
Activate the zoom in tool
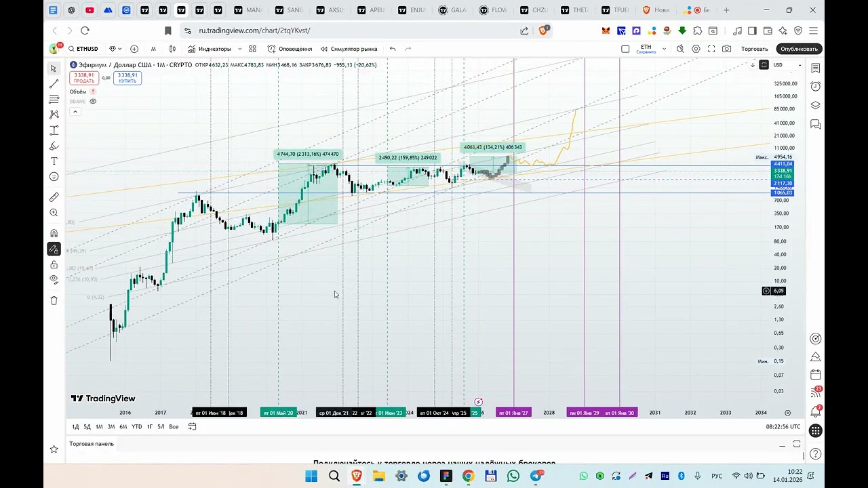tap(54, 213)
